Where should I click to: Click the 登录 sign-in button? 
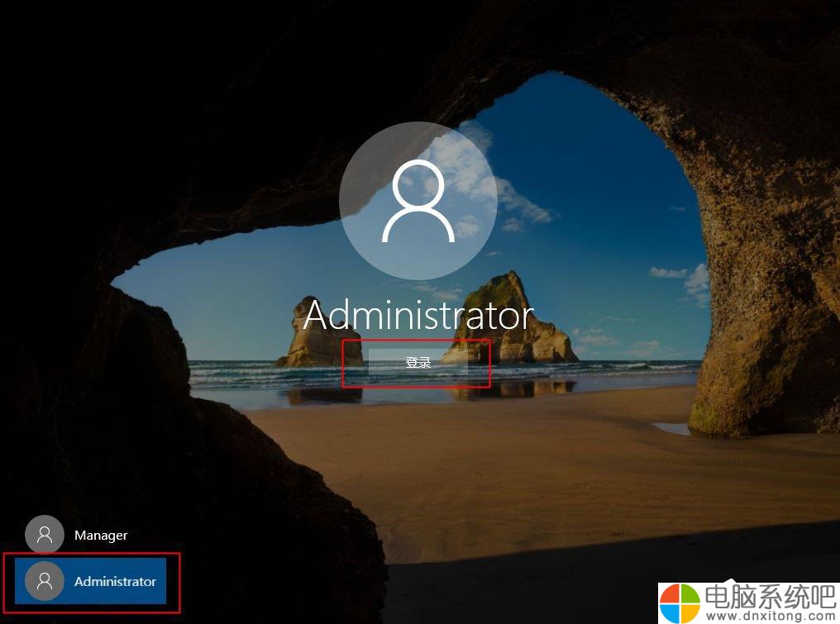[x=418, y=363]
